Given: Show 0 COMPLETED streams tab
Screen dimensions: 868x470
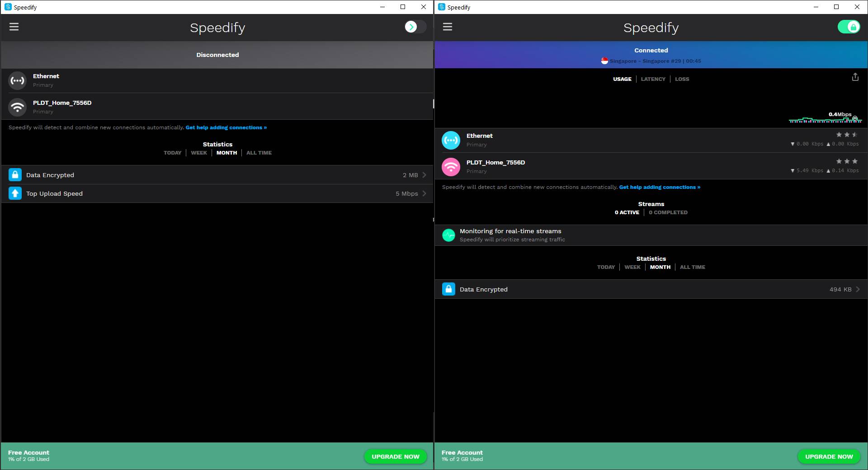Looking at the screenshot, I should 668,212.
